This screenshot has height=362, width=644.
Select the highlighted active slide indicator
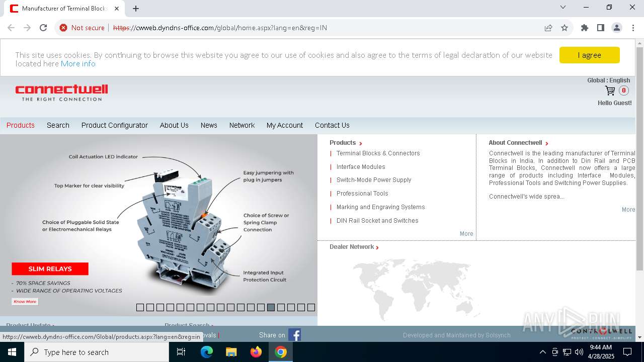click(x=271, y=307)
